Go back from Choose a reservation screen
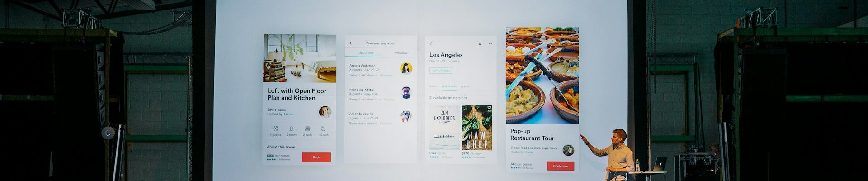This screenshot has height=181, width=868. click(x=350, y=43)
